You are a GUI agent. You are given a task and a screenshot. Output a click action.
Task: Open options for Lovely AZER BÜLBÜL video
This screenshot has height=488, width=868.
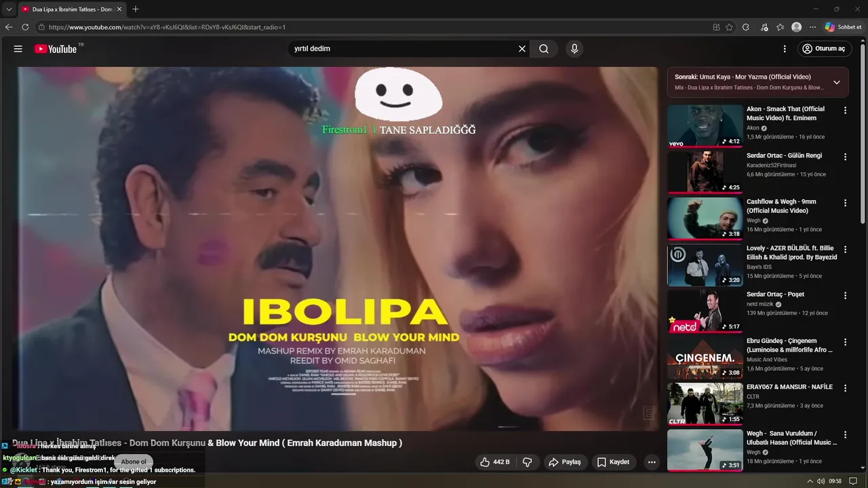tap(845, 249)
